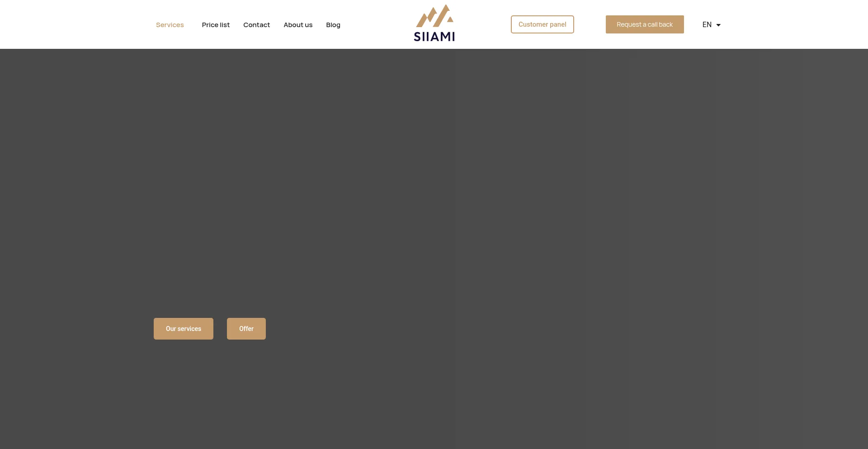Open the Services menu item

(170, 25)
